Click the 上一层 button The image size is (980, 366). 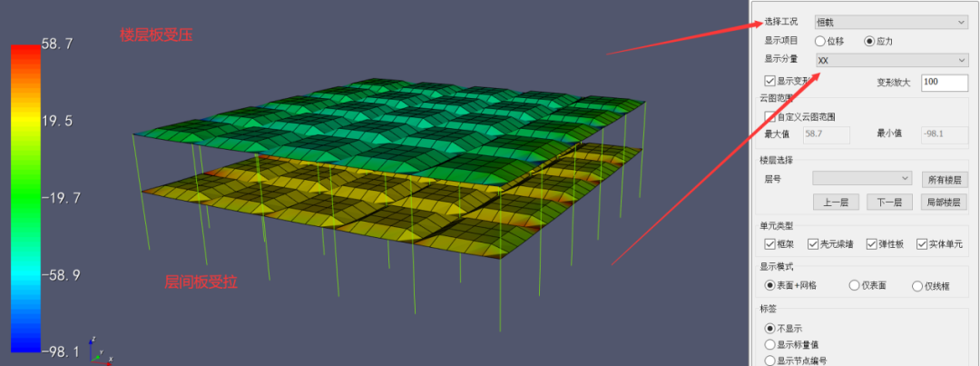[x=837, y=203]
